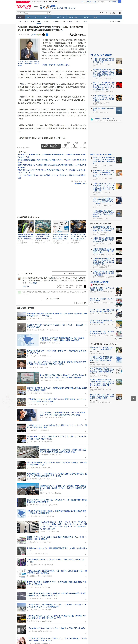The width and height of the screenshot is (138, 644).
Task: Open the settings gear icon
Action: (x=120, y=13)
